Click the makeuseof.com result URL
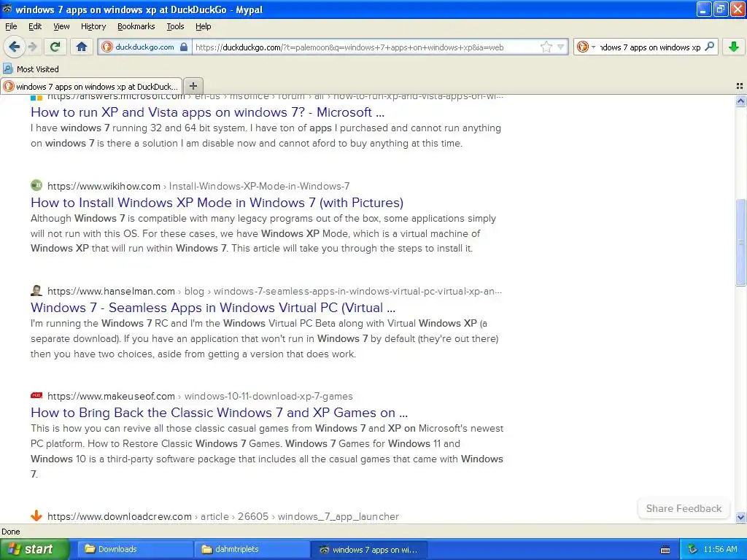 [x=200, y=396]
